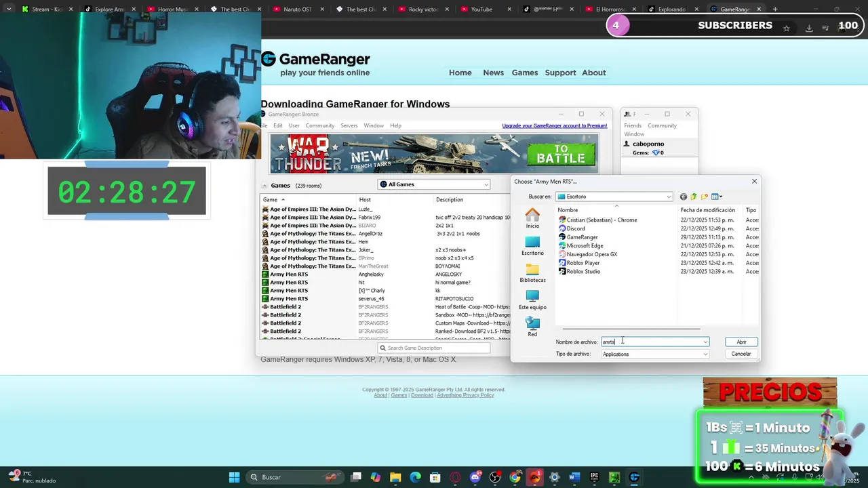Image resolution: width=868 pixels, height=488 pixels.
Task: Click the Cancelar button
Action: click(x=741, y=354)
